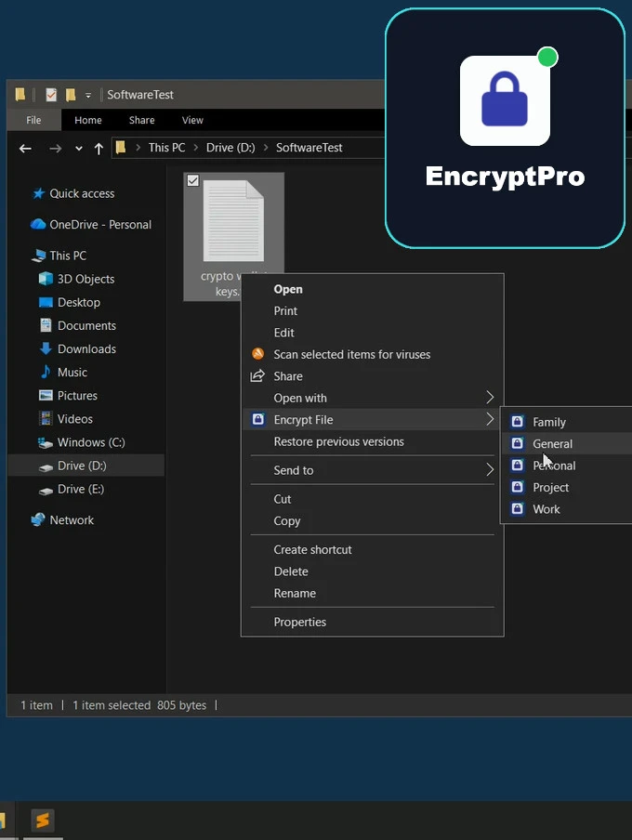Screen dimensions: 632x840
Task: Select Drive (D:) in the navigation pane
Action: point(86,466)
